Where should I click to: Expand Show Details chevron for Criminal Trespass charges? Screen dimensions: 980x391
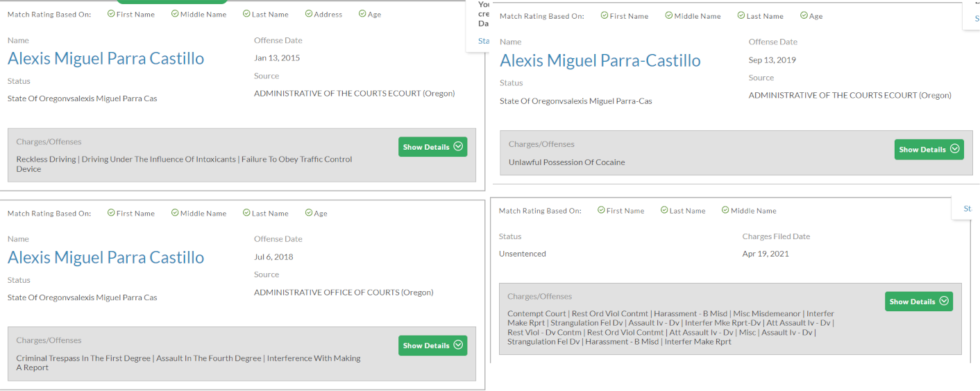[457, 345]
